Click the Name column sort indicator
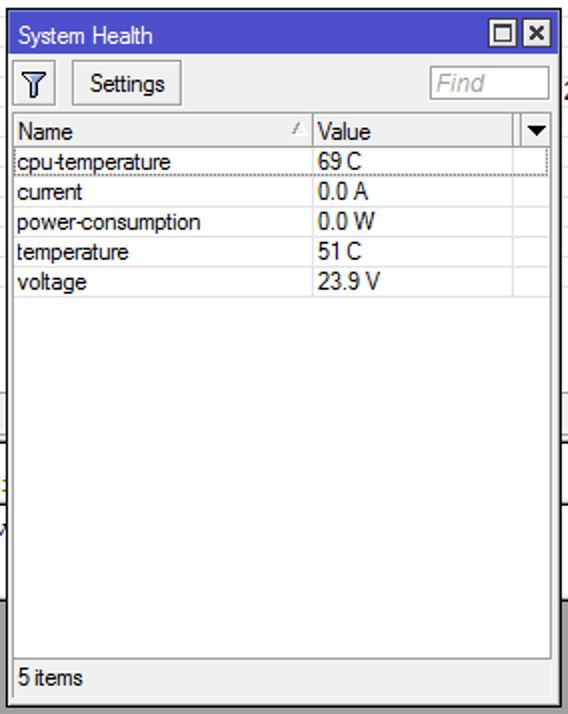The image size is (568, 714). tap(298, 128)
